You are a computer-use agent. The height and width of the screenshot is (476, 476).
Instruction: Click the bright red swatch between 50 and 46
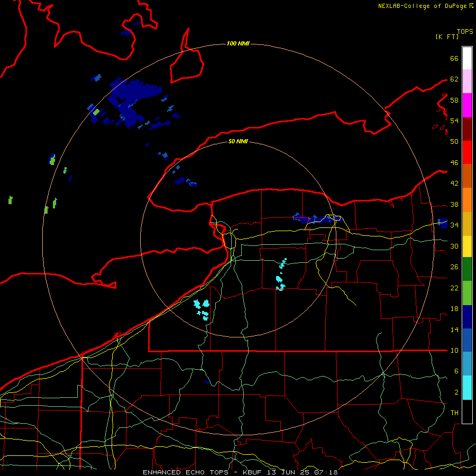click(467, 152)
